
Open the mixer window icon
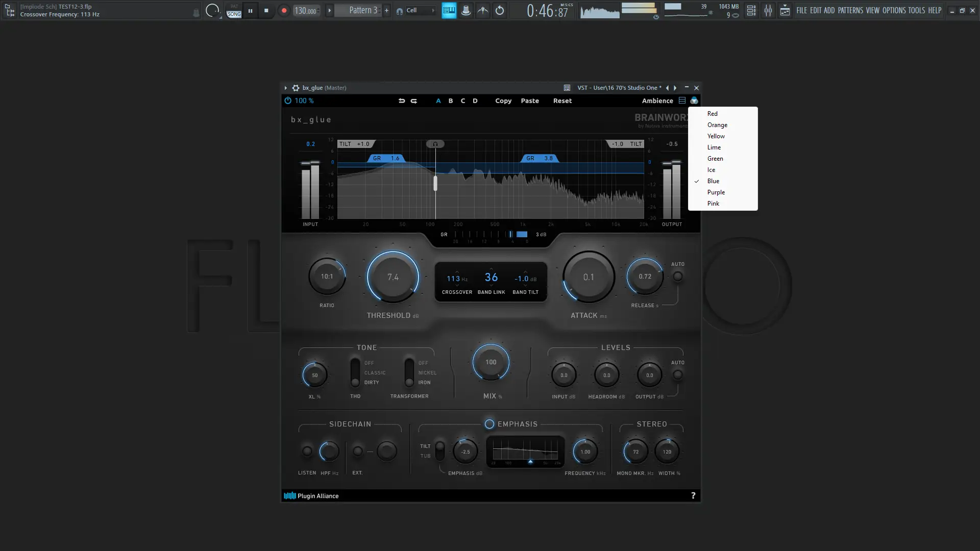point(768,10)
